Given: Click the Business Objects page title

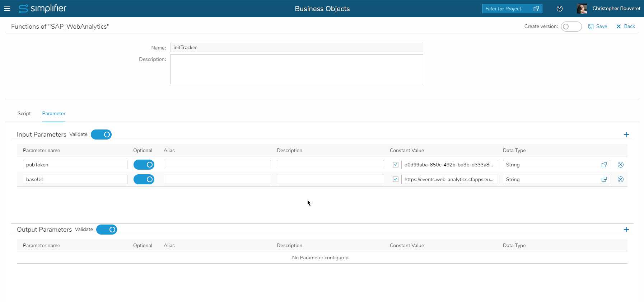Looking at the screenshot, I should tap(322, 9).
